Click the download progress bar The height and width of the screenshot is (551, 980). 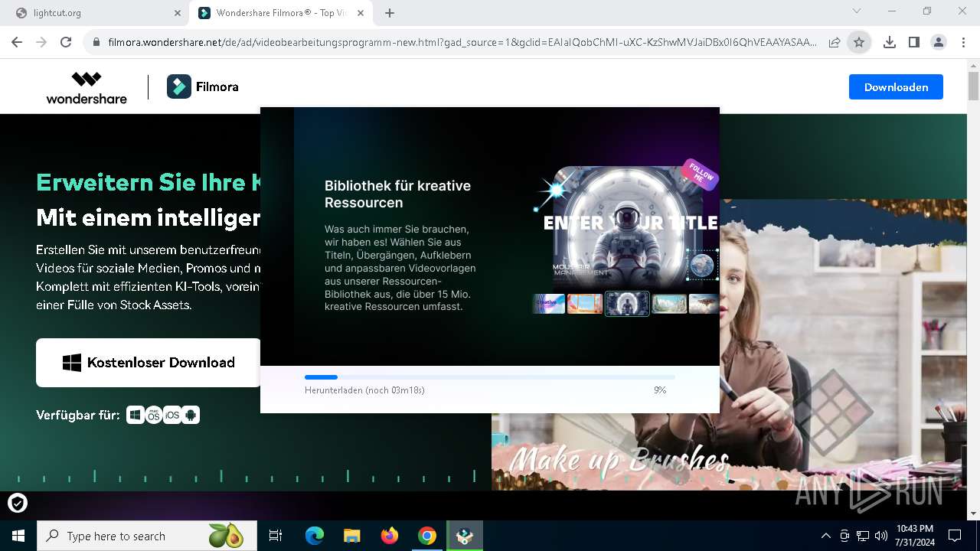pyautogui.click(x=490, y=377)
